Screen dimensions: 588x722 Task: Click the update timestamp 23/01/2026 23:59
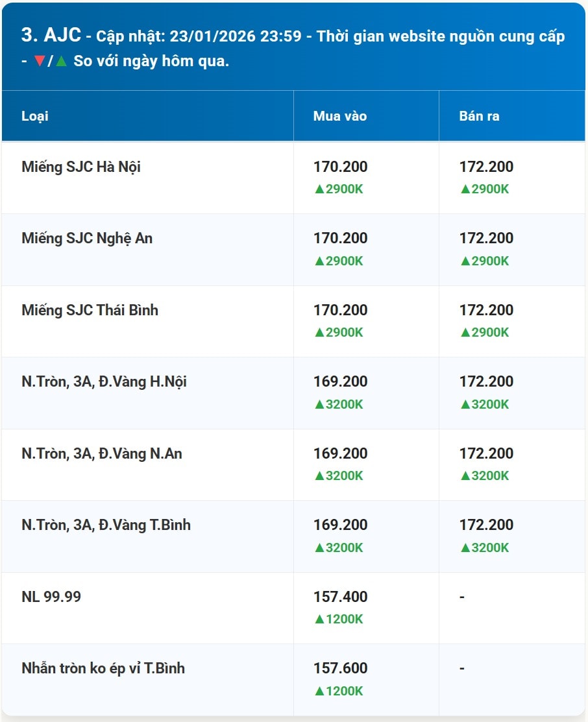(x=236, y=36)
